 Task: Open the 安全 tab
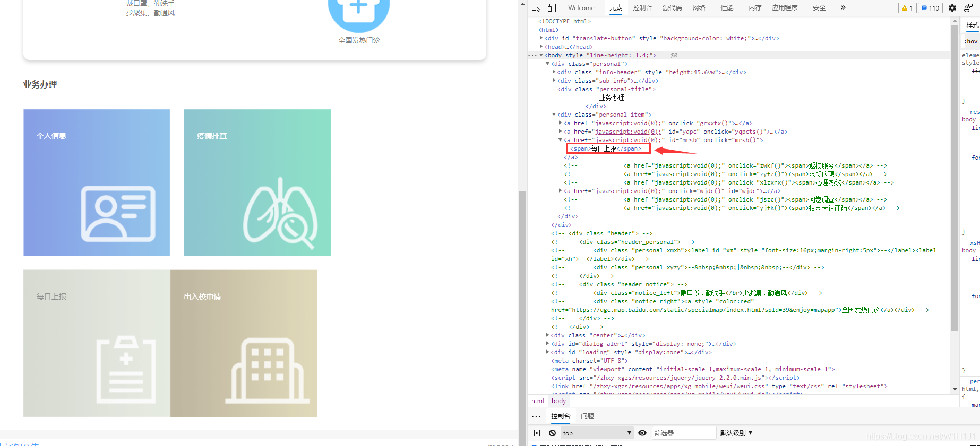click(x=820, y=8)
